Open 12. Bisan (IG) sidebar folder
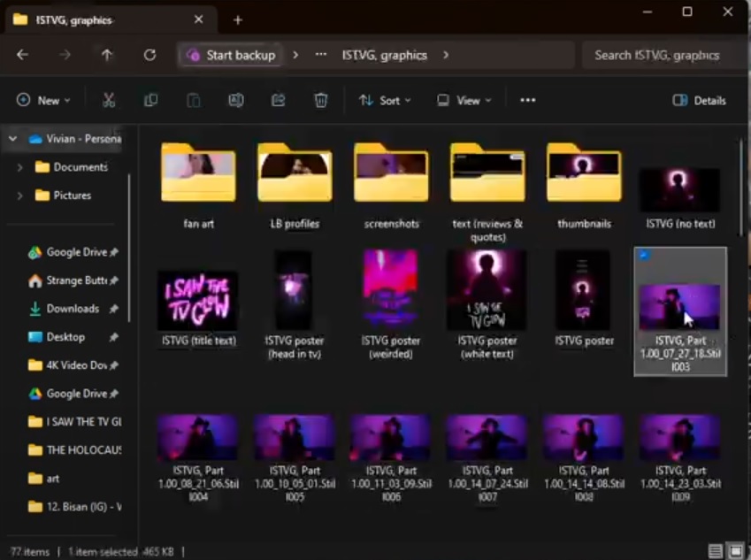Viewport: 751px width, 560px height. 74,506
